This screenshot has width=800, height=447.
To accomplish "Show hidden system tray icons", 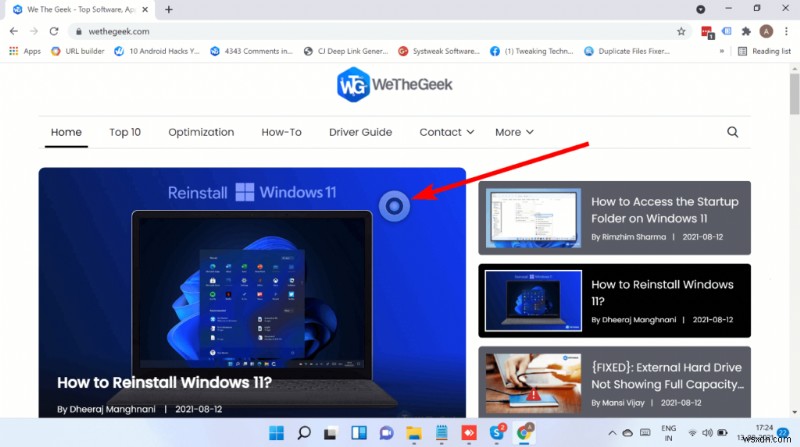I will (x=612, y=433).
